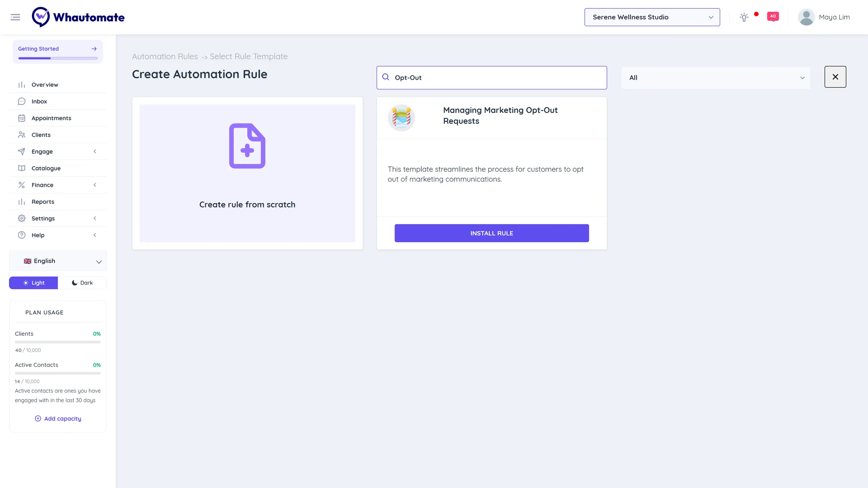The width and height of the screenshot is (868, 488).
Task: Click the Clients people icon
Action: pyautogui.click(x=22, y=135)
